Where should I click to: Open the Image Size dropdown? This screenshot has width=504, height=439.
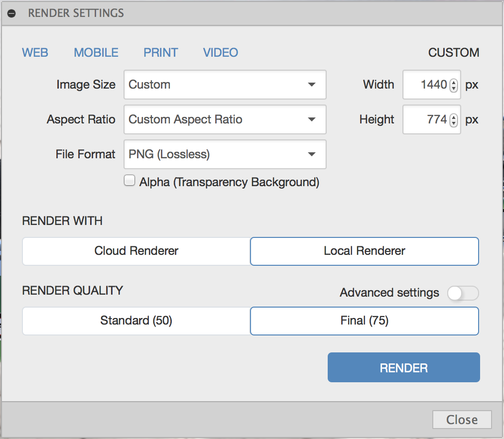click(225, 85)
